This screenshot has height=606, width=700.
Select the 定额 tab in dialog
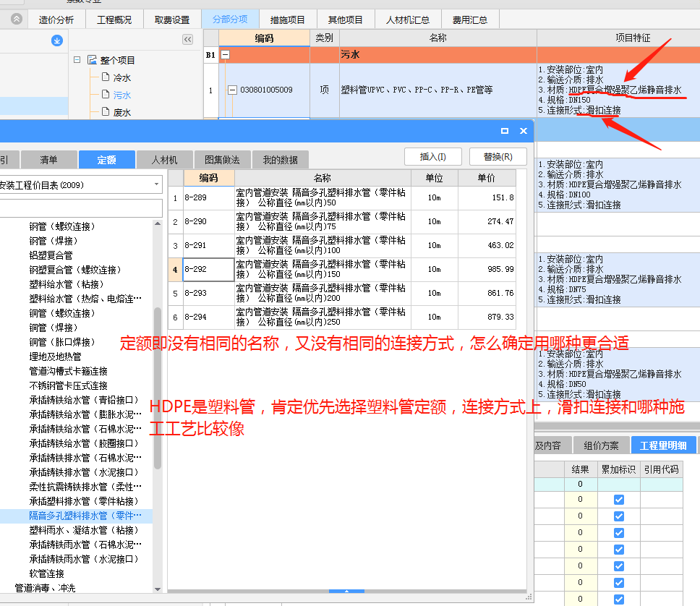[107, 160]
